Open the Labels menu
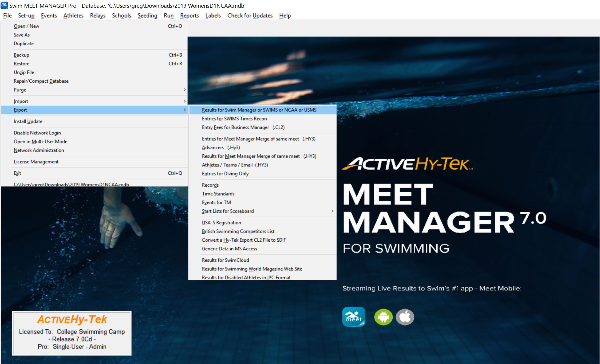Screen dimensions: 600x364 (213, 15)
